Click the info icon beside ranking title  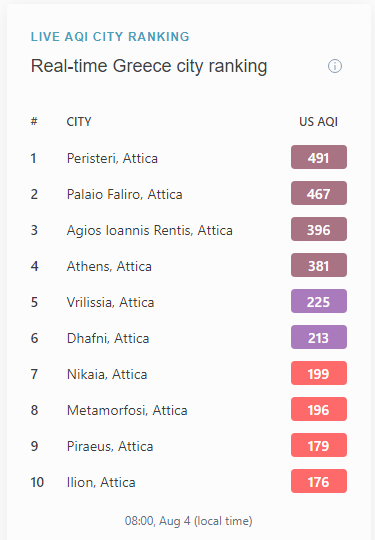[x=335, y=66]
